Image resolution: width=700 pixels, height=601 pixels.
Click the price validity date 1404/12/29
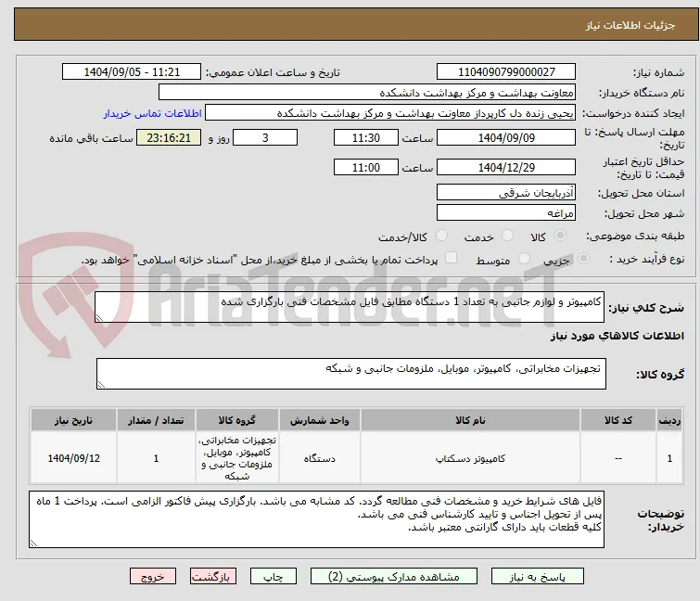[x=506, y=168]
